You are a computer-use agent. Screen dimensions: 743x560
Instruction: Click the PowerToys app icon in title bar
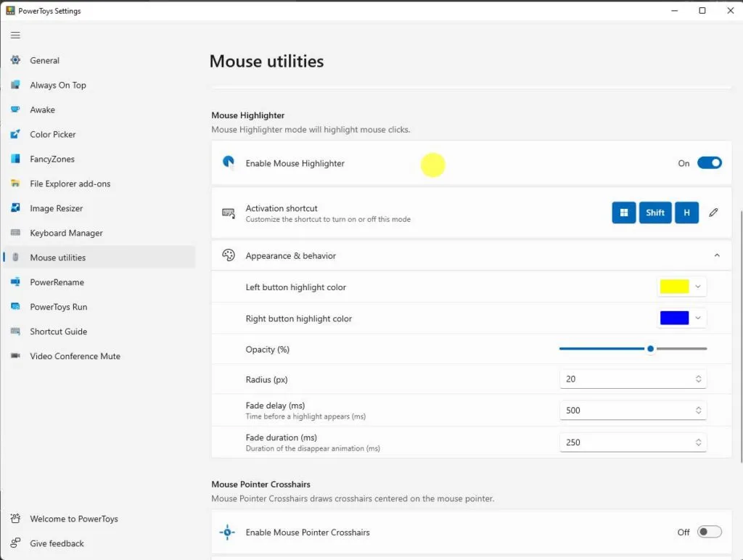[x=10, y=10]
